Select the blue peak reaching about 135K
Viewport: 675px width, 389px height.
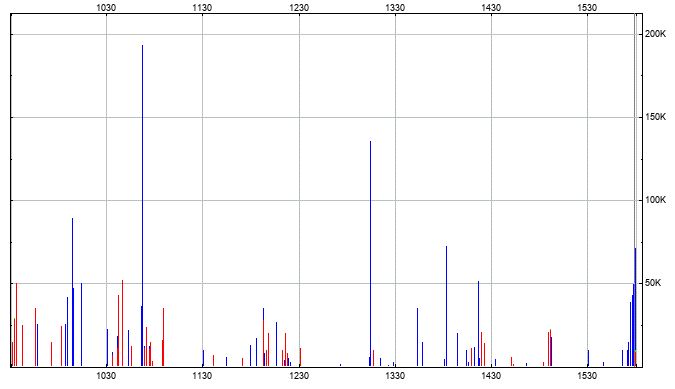pos(370,254)
